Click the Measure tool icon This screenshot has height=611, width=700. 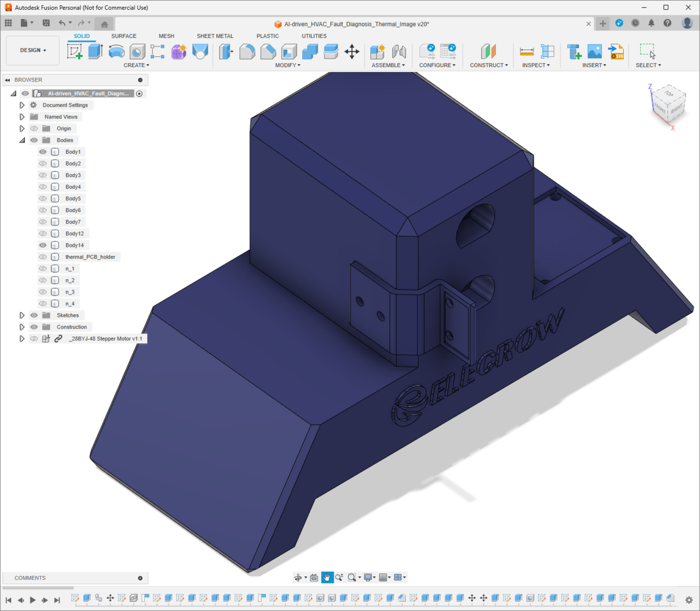coord(527,52)
